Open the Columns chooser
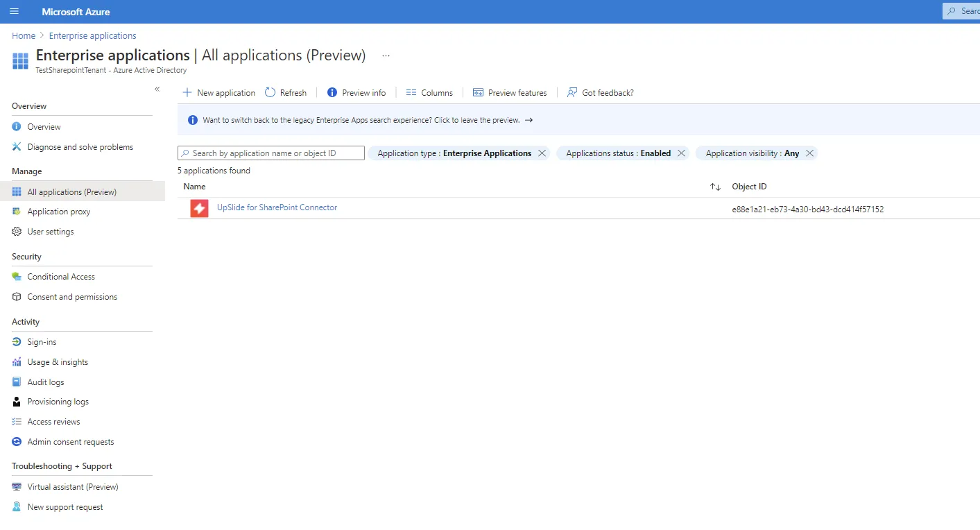This screenshot has height=530, width=980. [429, 92]
